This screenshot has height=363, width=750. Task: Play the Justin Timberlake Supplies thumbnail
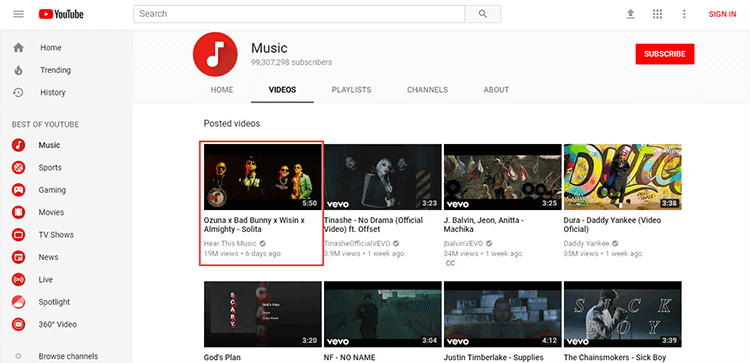503,314
